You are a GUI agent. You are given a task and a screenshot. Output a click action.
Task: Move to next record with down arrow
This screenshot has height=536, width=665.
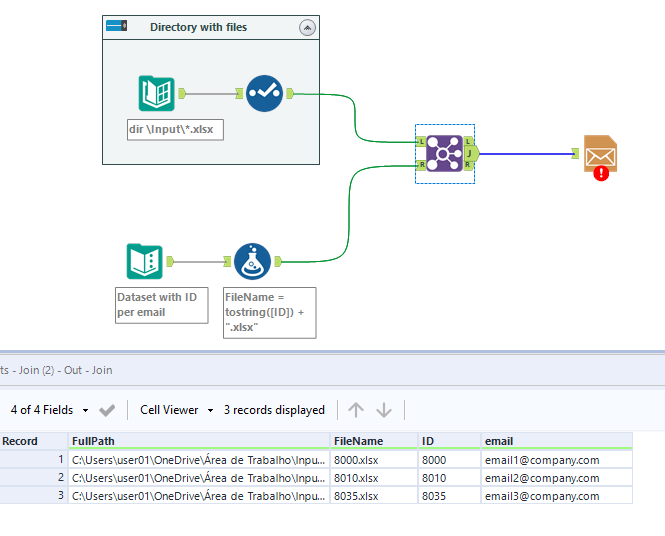[x=384, y=410]
